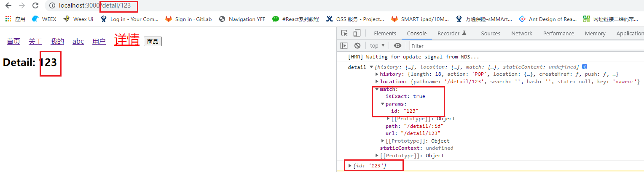Open the Sign in · GitLab bookmark
Screen dimensions: 644x172
pyautogui.click(x=188, y=19)
